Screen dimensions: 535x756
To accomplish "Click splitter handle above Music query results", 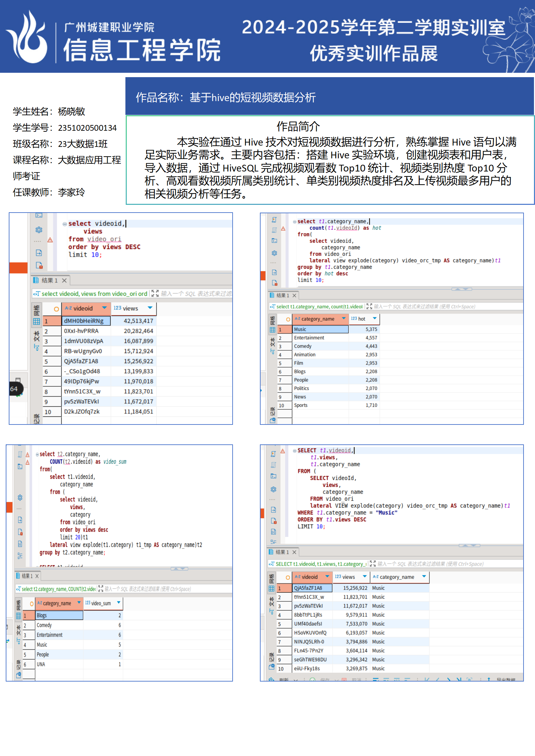I will pos(469,545).
